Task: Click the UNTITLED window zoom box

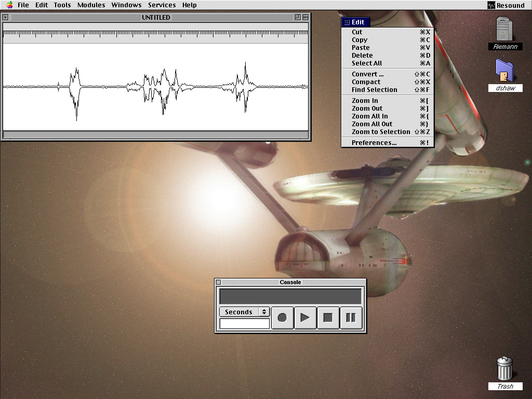Action: [x=298, y=17]
